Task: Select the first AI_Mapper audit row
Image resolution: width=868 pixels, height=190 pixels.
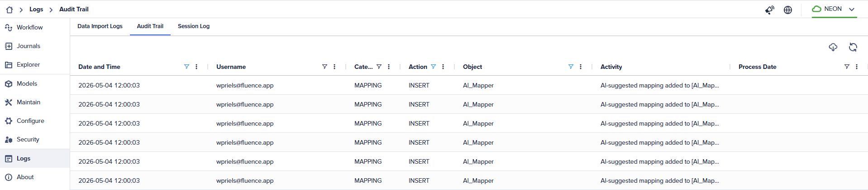Action: click(x=469, y=85)
